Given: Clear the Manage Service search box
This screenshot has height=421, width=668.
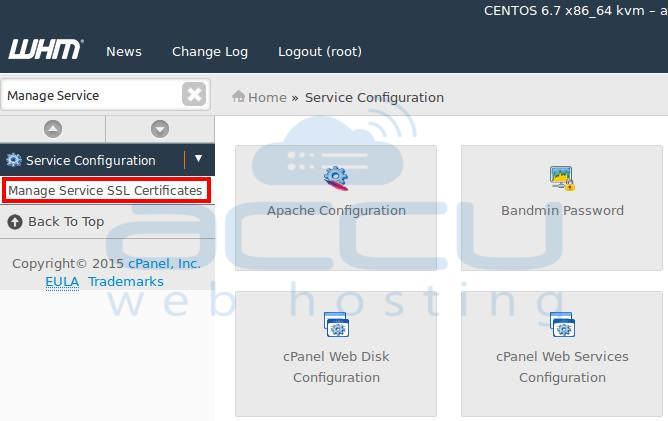Looking at the screenshot, I should [x=194, y=94].
